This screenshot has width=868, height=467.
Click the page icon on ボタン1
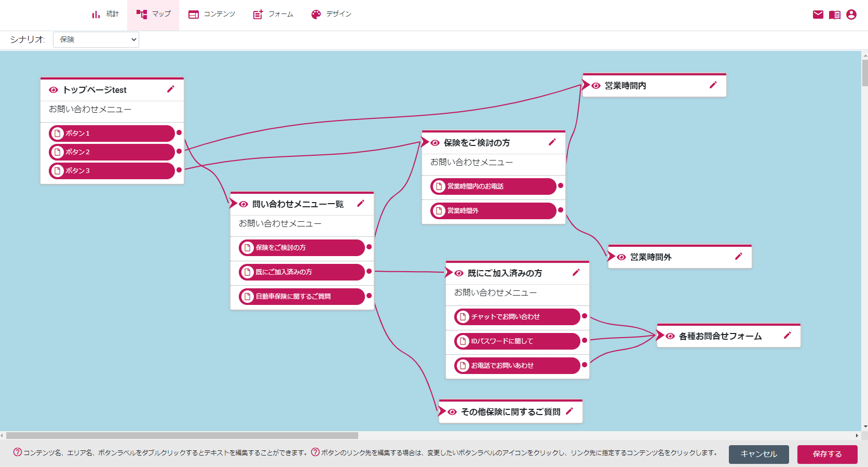tap(57, 134)
